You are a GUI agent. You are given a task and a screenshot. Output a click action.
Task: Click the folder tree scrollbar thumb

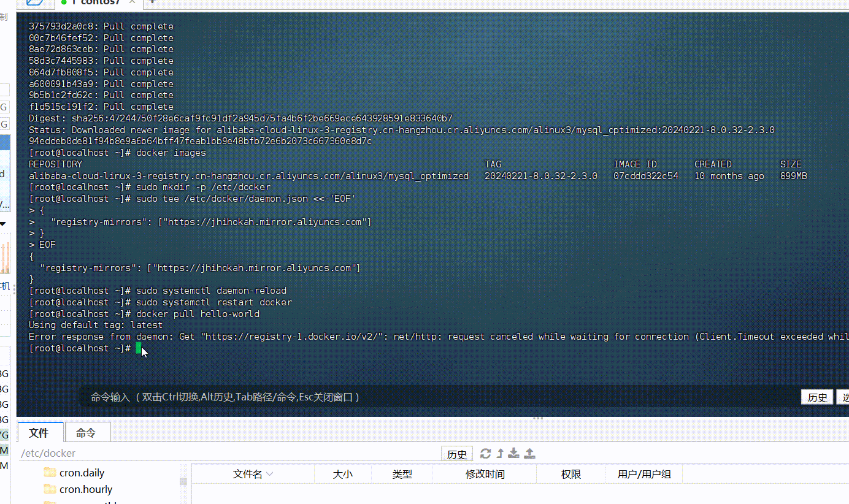(183, 482)
